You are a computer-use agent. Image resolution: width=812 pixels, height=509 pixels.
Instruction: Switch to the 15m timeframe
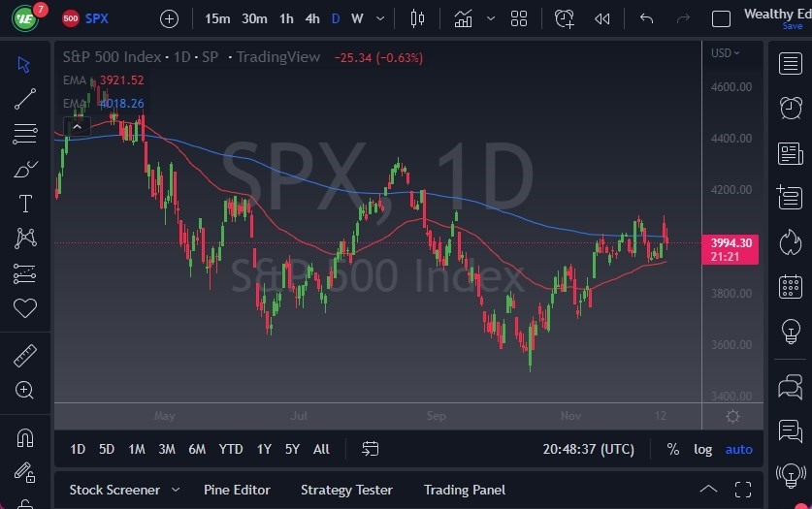click(x=217, y=19)
